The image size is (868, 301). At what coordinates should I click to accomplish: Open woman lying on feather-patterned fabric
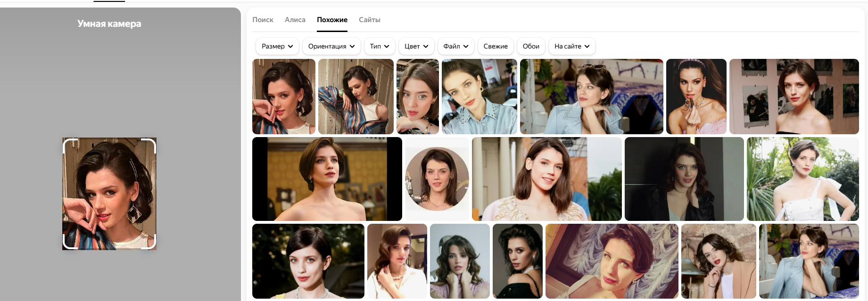612,261
